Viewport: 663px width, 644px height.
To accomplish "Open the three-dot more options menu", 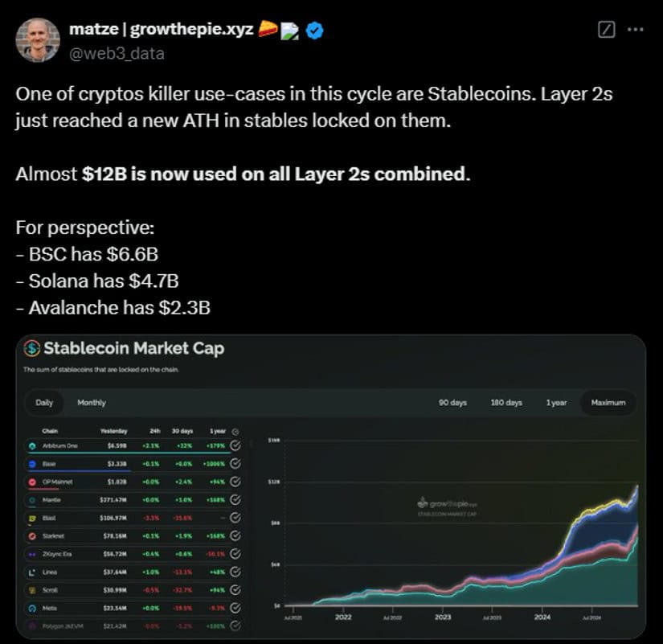I will [x=635, y=30].
